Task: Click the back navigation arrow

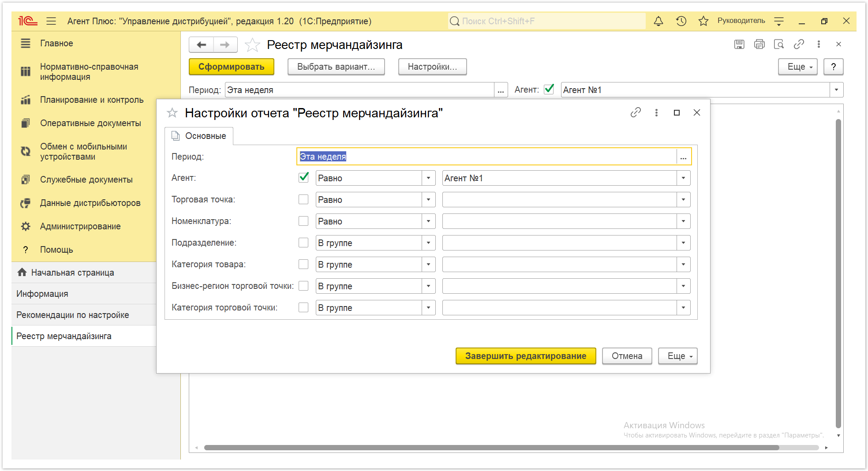Action: tap(202, 45)
